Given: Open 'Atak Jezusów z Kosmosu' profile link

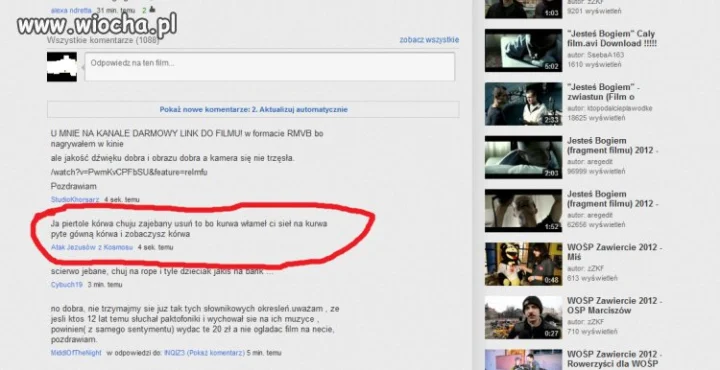Looking at the screenshot, I should pos(92,247).
